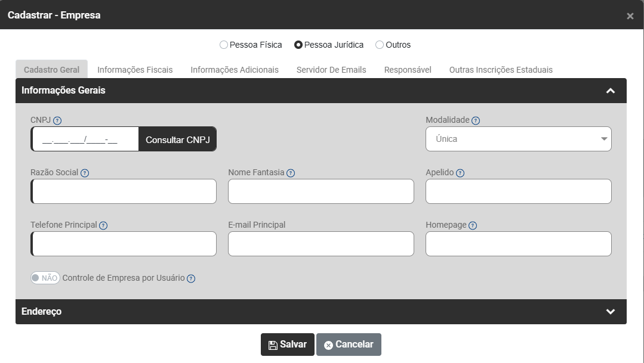Click the help icon next to CNPJ
This screenshot has height=363, width=644.
(57, 120)
